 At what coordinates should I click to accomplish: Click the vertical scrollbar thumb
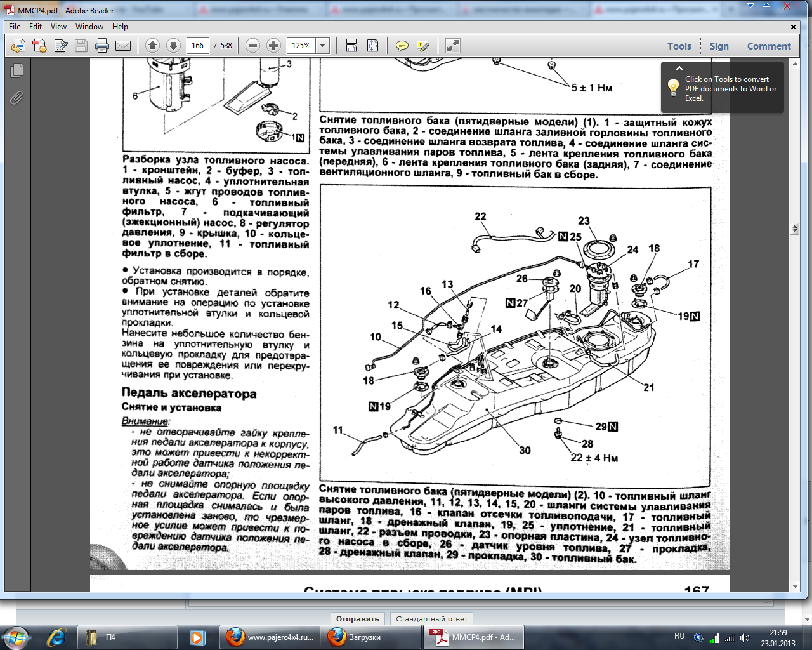point(794,229)
